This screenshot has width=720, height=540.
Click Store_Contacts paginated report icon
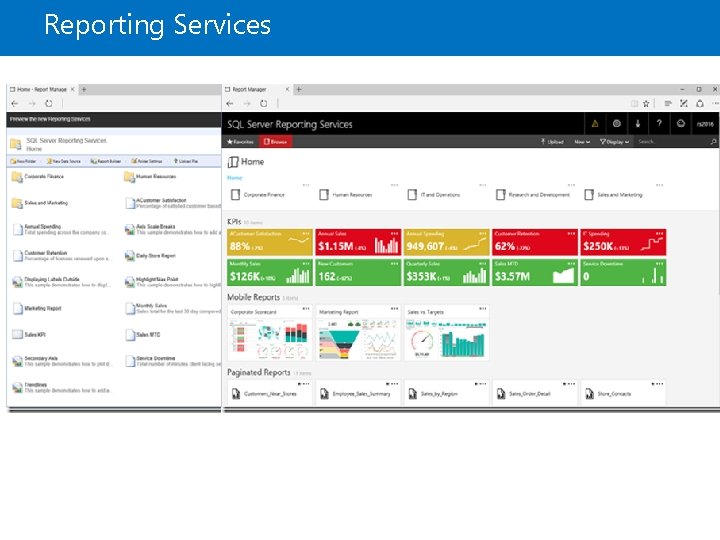pos(590,394)
